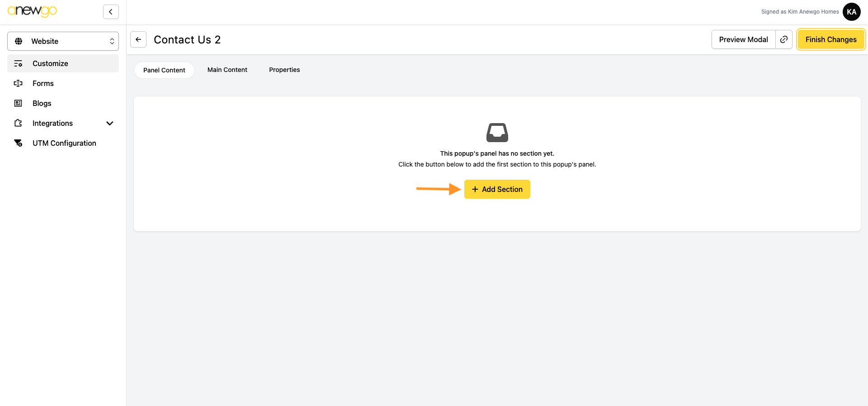The width and height of the screenshot is (868, 406).
Task: Open the Website selector dropdown
Action: [63, 41]
